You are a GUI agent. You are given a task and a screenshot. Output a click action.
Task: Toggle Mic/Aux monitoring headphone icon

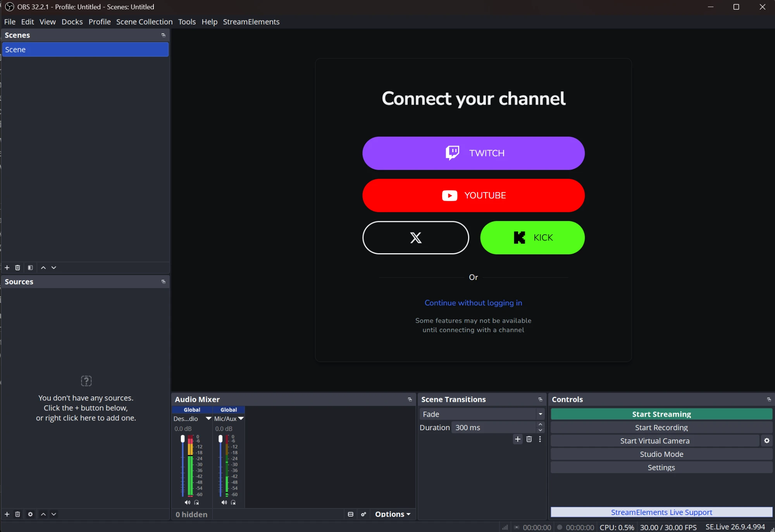tap(233, 503)
